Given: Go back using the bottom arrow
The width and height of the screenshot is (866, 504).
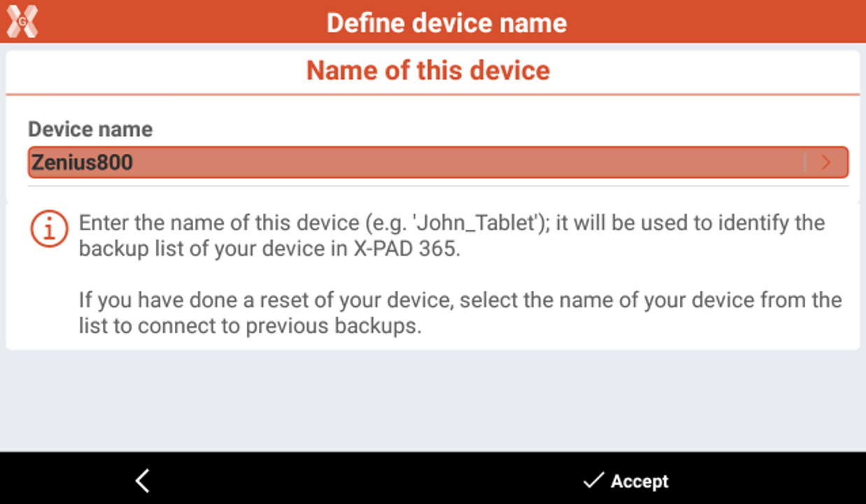Looking at the screenshot, I should coord(143,481).
